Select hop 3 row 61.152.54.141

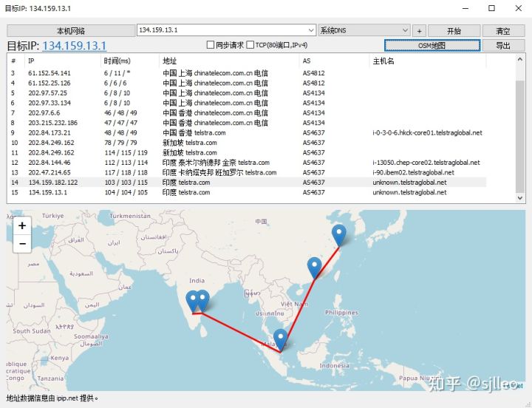coord(247,73)
